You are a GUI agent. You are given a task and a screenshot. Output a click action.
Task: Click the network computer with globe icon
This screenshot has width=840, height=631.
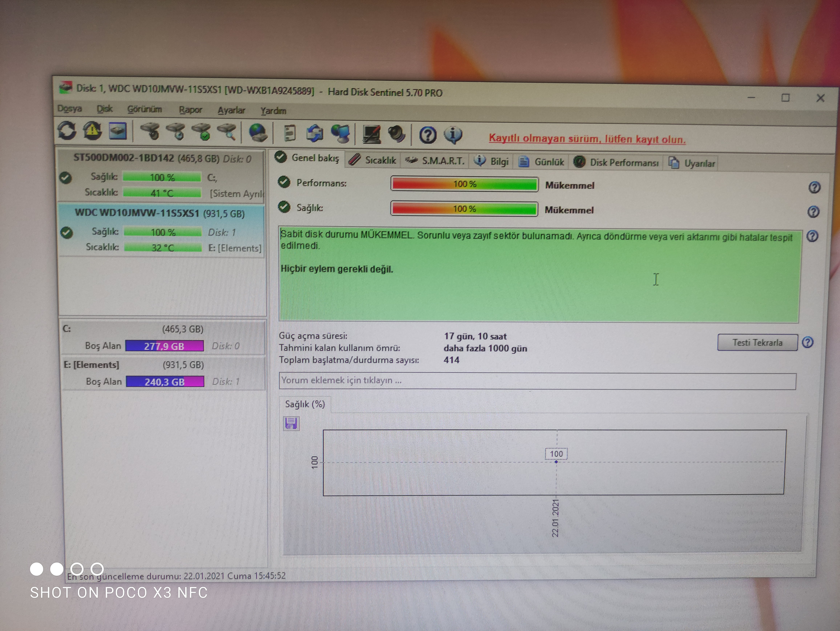(340, 134)
